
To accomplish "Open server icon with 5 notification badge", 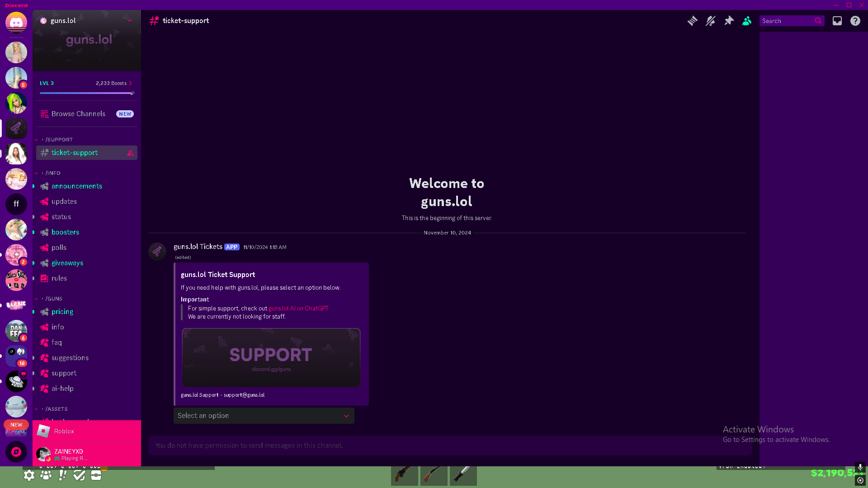I will click(x=16, y=78).
